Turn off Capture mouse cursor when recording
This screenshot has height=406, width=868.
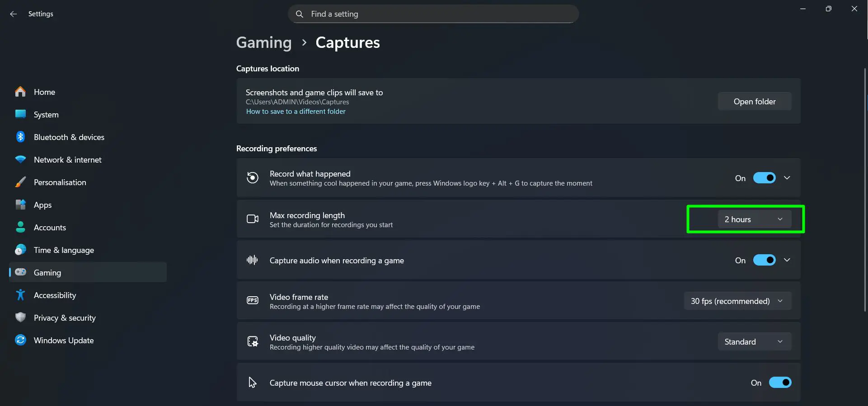780,383
